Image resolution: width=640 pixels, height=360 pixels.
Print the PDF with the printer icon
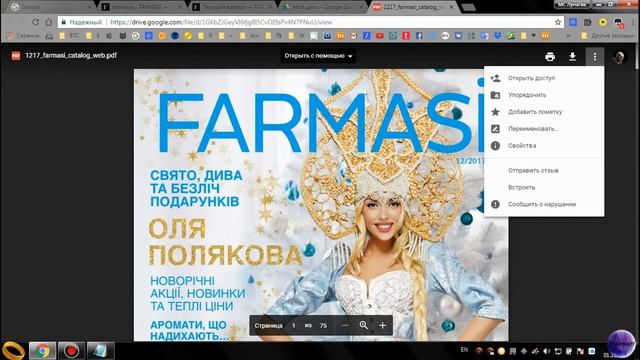click(x=550, y=56)
